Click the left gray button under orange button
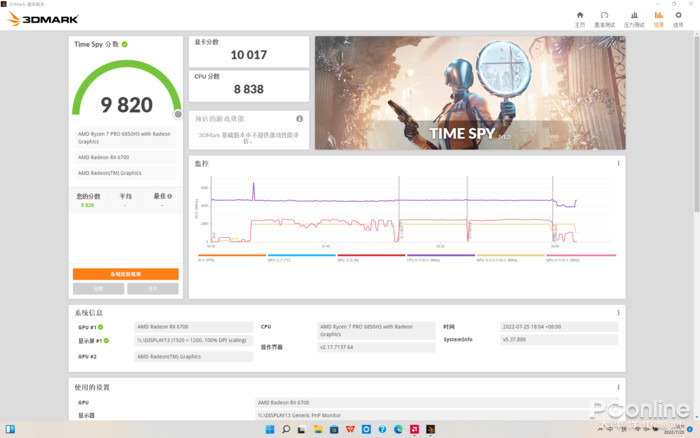The height and width of the screenshot is (438, 700). [99, 288]
